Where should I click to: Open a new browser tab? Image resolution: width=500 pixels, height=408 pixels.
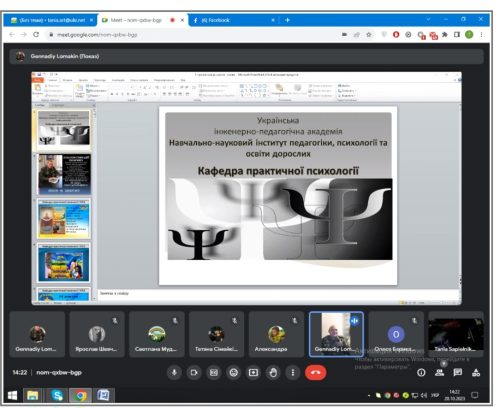point(287,20)
